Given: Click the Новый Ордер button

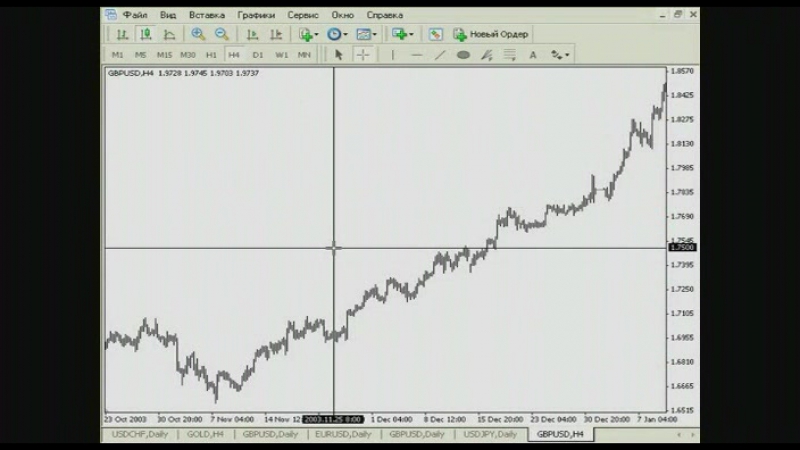Looking at the screenshot, I should [490, 34].
